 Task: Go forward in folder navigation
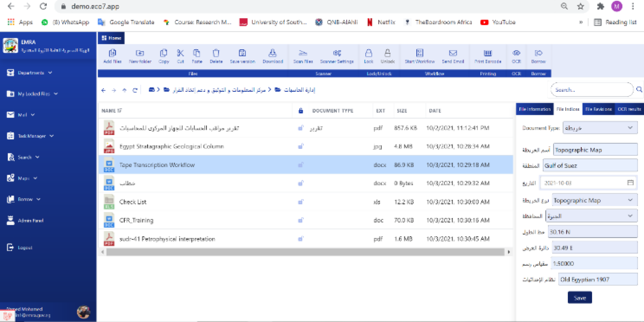tap(114, 90)
